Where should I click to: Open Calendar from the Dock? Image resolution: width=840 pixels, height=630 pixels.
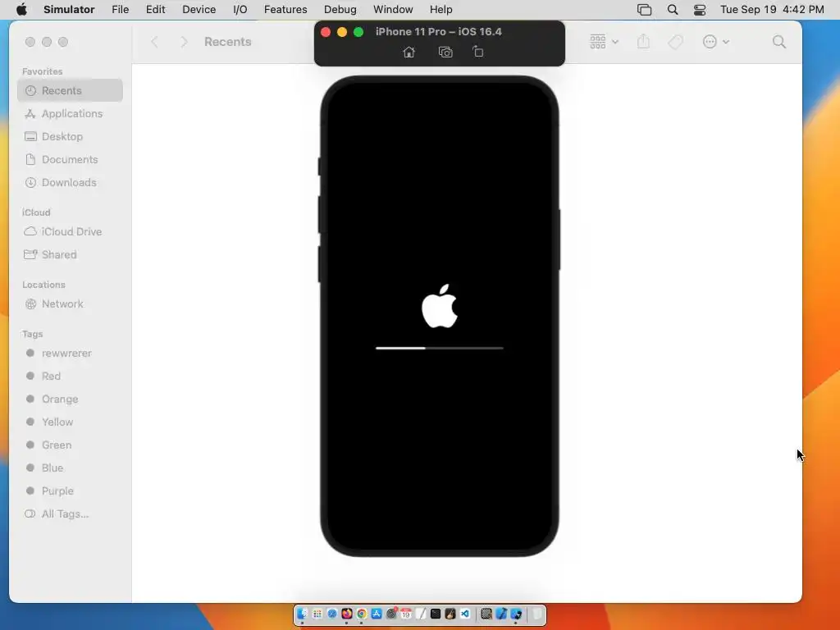pyautogui.click(x=405, y=614)
